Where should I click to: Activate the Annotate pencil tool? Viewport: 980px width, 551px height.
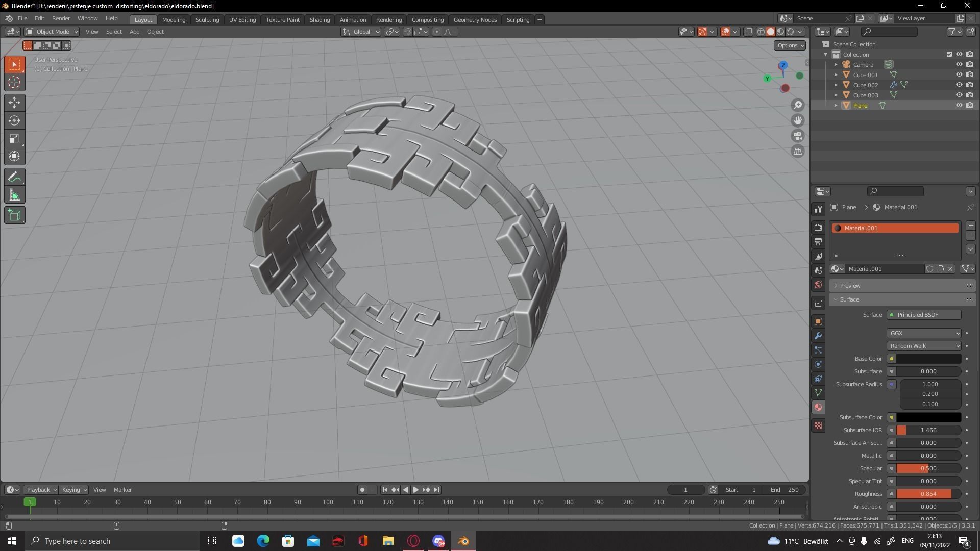[x=14, y=177]
